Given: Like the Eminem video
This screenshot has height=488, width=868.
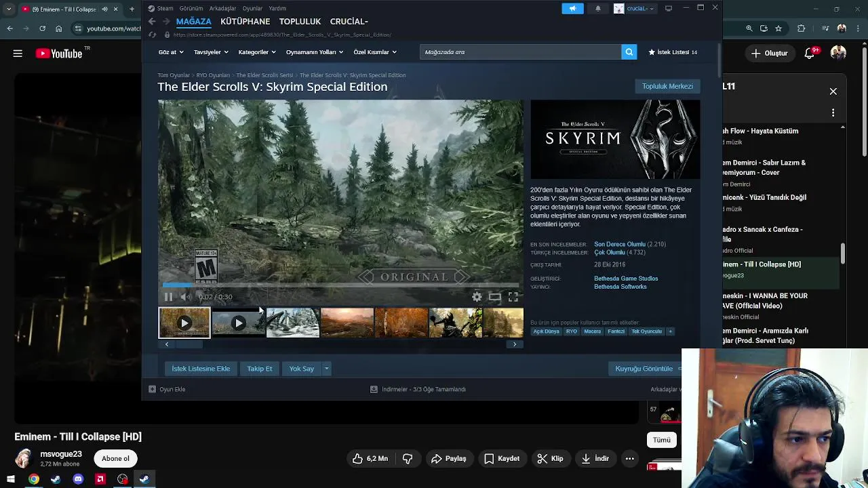Looking at the screenshot, I should (370, 459).
